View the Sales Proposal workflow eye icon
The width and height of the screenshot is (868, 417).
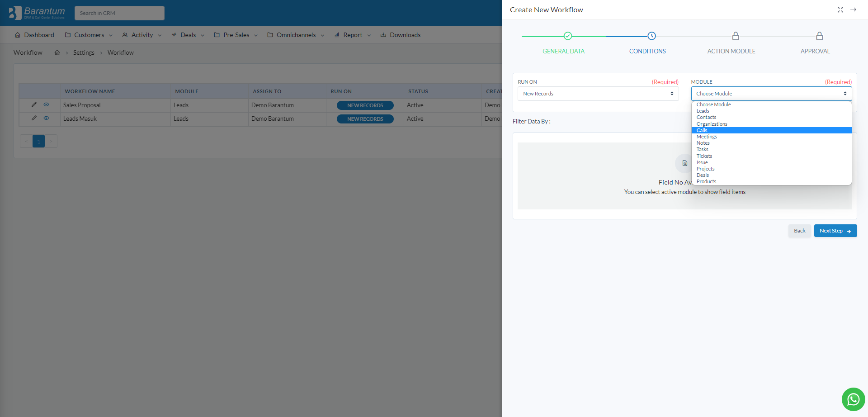tap(46, 104)
